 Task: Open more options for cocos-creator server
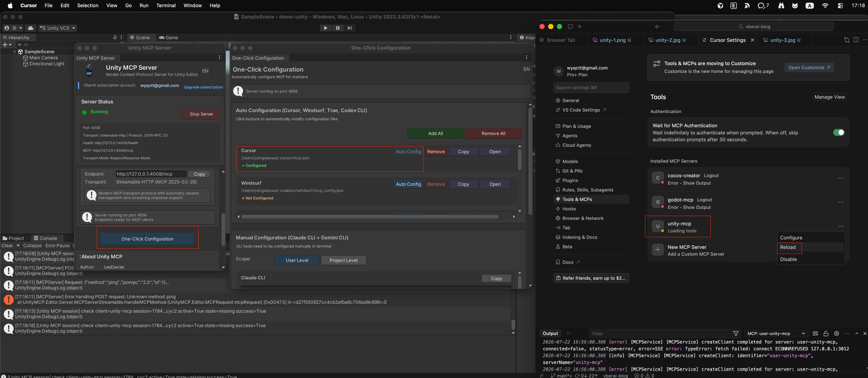click(841, 178)
